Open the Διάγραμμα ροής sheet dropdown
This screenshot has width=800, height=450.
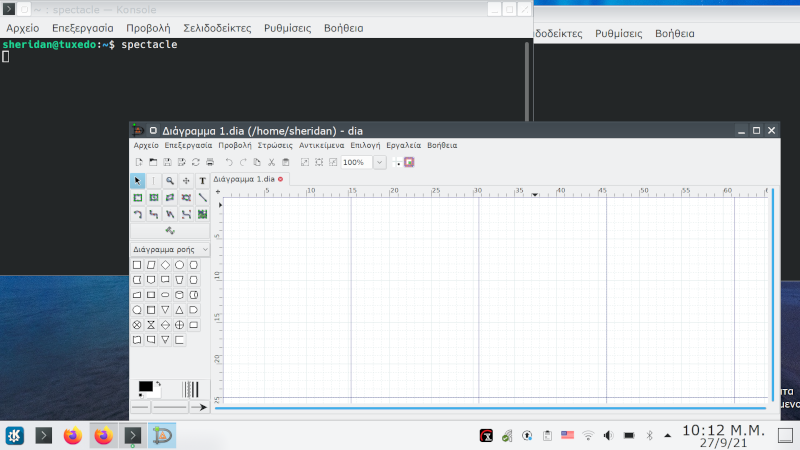click(170, 249)
